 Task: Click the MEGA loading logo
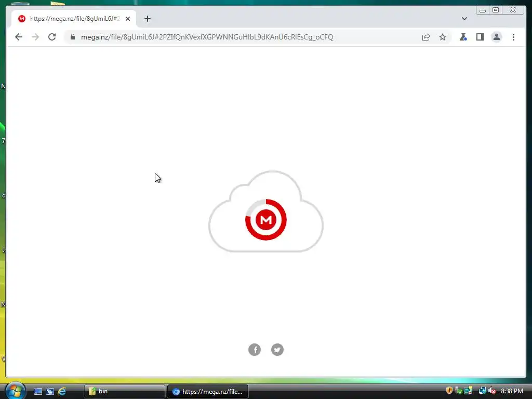tap(266, 220)
